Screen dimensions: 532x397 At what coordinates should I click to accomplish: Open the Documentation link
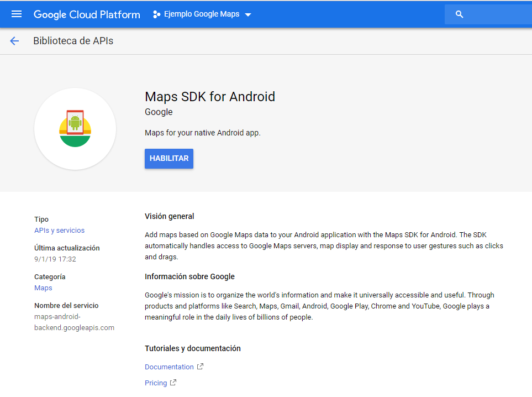(169, 367)
